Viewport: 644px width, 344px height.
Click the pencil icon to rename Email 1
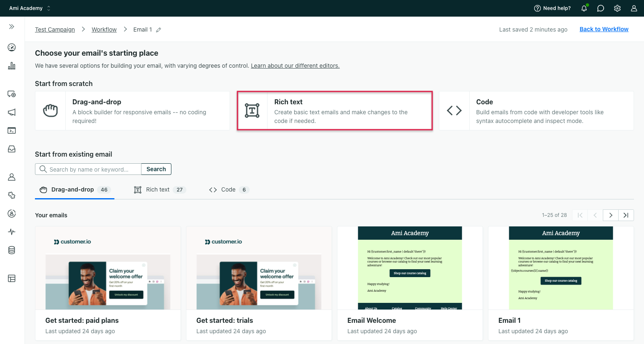click(159, 30)
